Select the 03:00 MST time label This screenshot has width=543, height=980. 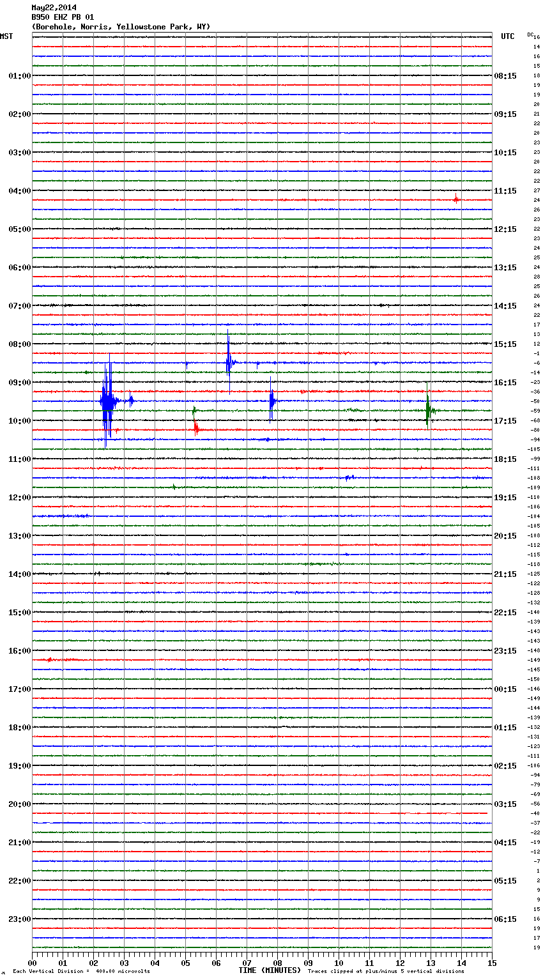[19, 152]
